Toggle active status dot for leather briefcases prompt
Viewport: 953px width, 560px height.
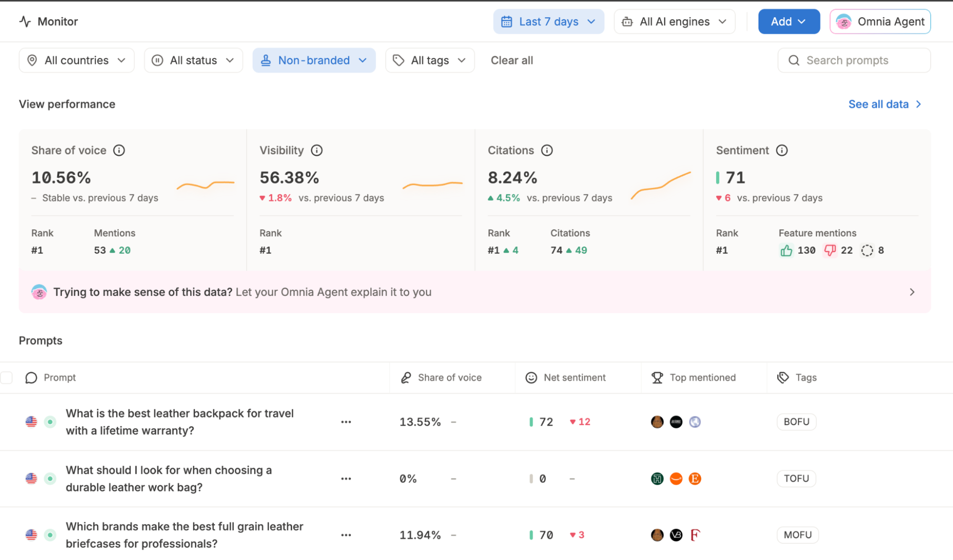tap(50, 535)
